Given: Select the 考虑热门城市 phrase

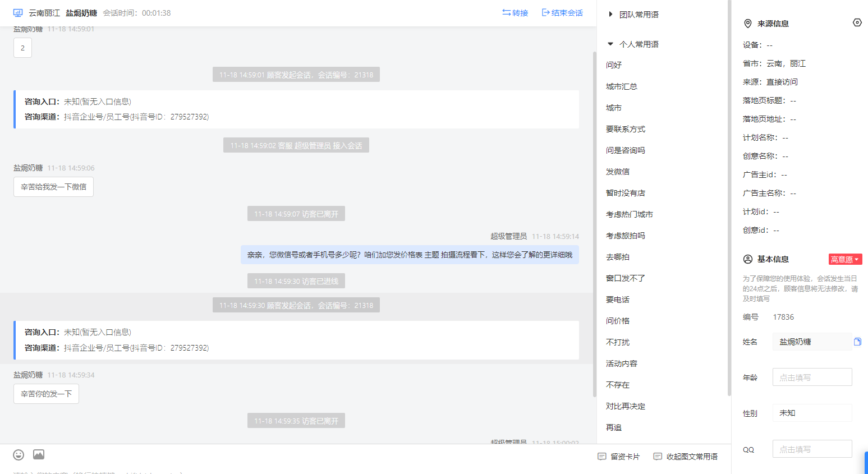Looking at the screenshot, I should click(x=630, y=214).
